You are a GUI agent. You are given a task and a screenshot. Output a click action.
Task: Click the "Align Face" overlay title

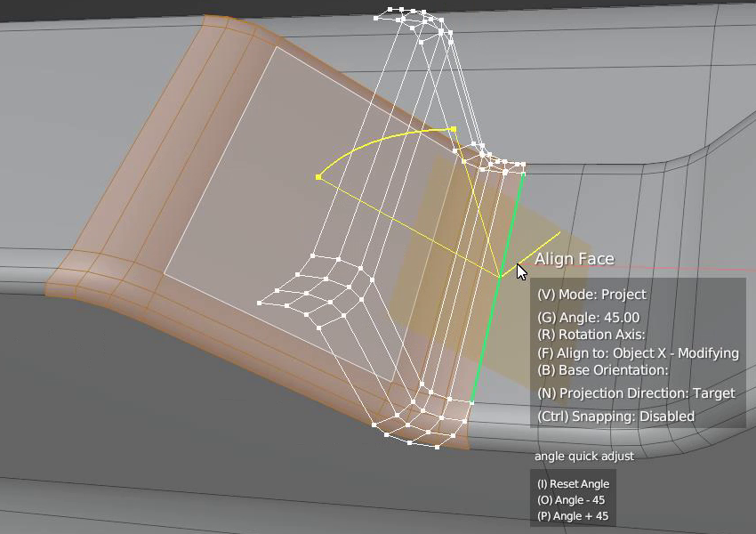coord(575,259)
